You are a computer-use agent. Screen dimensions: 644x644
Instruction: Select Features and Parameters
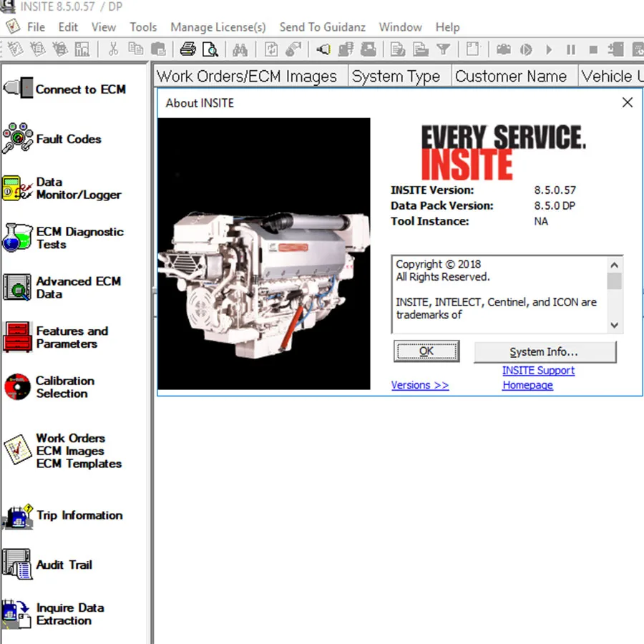(x=57, y=337)
